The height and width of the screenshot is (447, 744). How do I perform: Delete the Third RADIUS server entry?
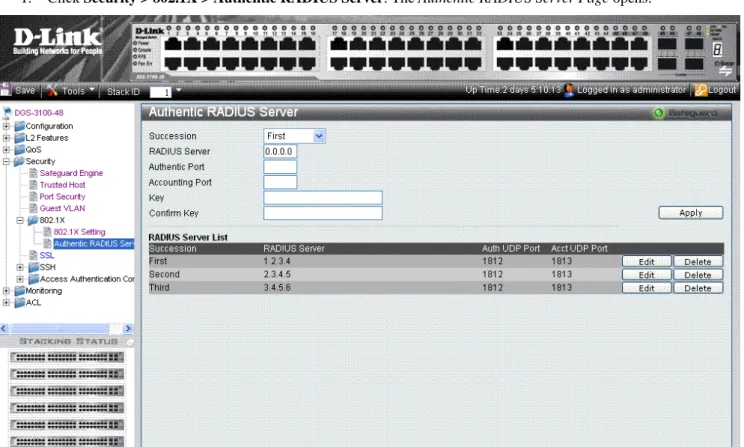tap(698, 288)
